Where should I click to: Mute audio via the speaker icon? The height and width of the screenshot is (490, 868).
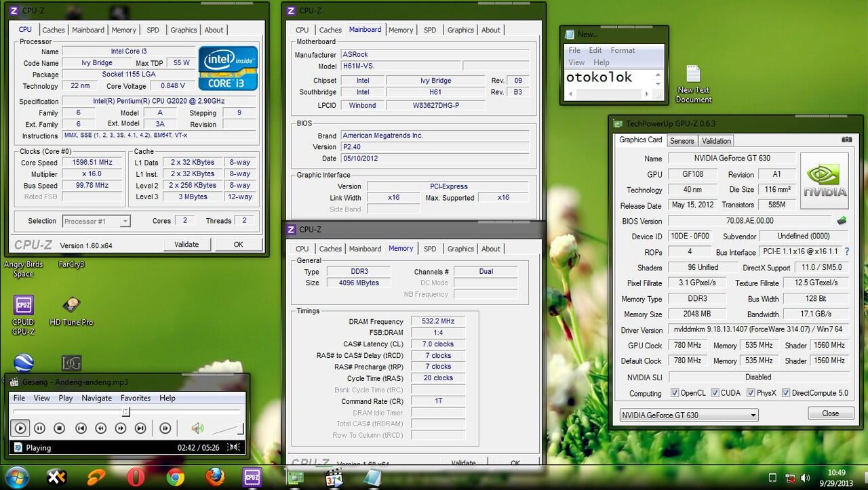coord(197,428)
